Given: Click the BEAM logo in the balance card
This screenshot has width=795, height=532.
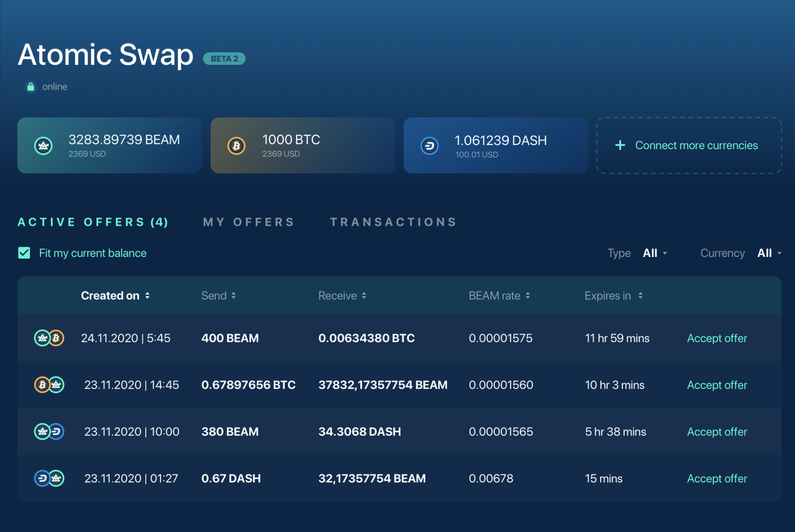Looking at the screenshot, I should pyautogui.click(x=43, y=146).
